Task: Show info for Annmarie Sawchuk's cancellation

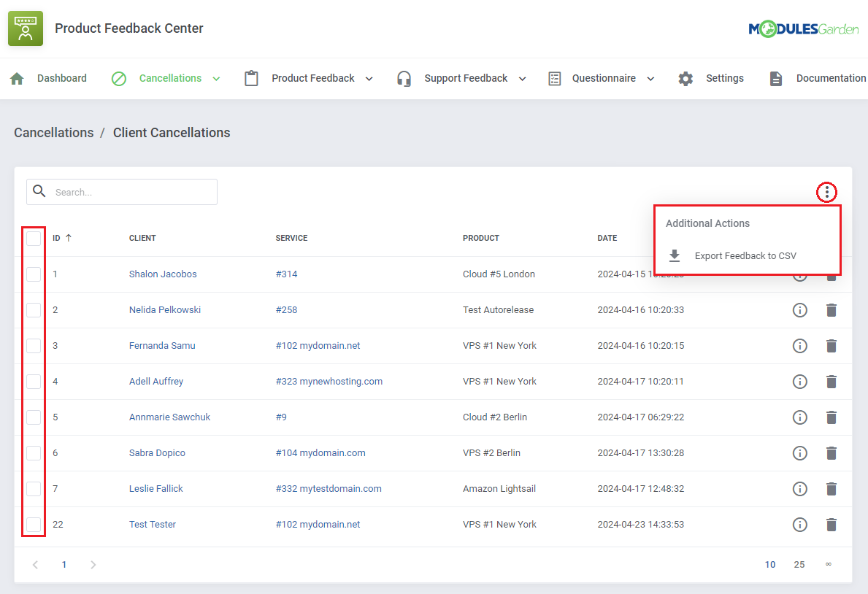Action: pos(800,417)
